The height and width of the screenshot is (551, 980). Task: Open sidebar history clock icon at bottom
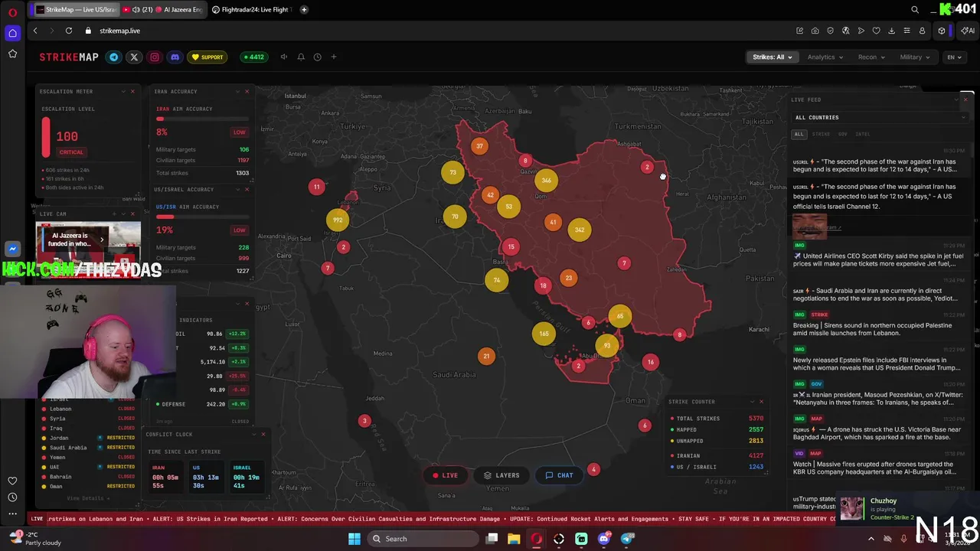tap(12, 497)
